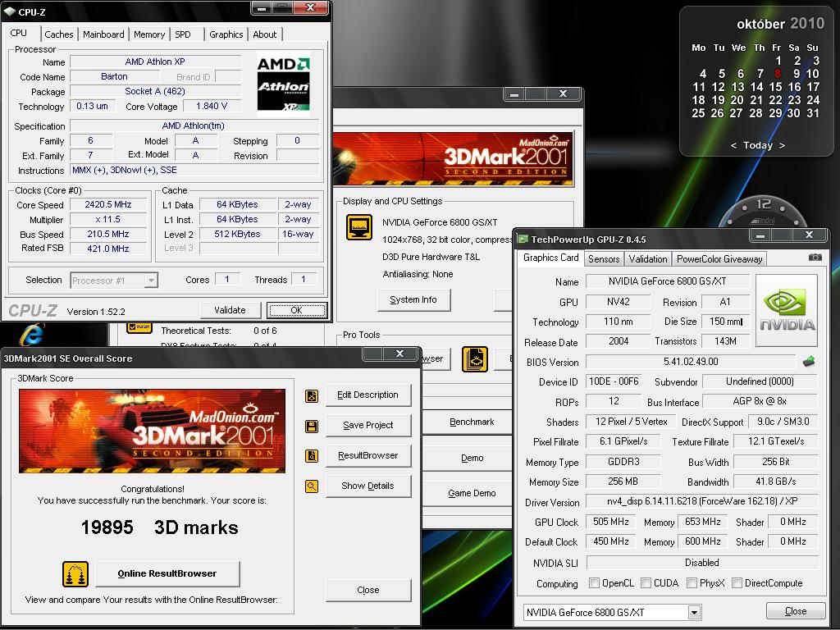This screenshot has height=630, width=840.
Task: Click the ResultBrowser document icon
Action: click(x=312, y=456)
